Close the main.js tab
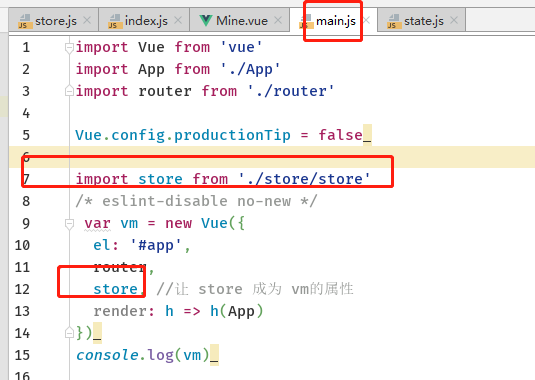 366,20
